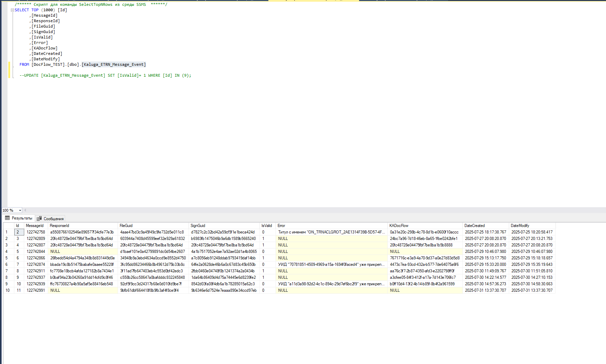Viewport: 606px width, 364px height.
Task: Select DateModify cell 2025-07-30 14:58:30.663
Action: point(532,284)
